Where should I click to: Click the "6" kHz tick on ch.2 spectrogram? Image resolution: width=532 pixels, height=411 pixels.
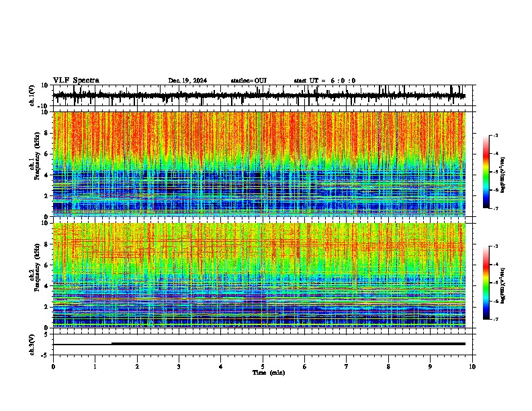point(47,265)
